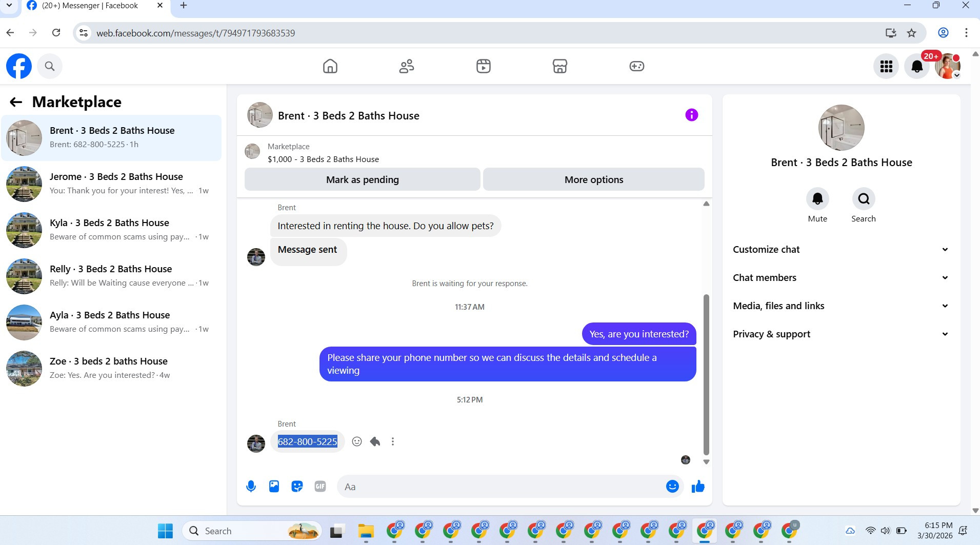The height and width of the screenshot is (545, 980).
Task: Click the highlighted 682-800-5225 message
Action: pyautogui.click(x=307, y=441)
